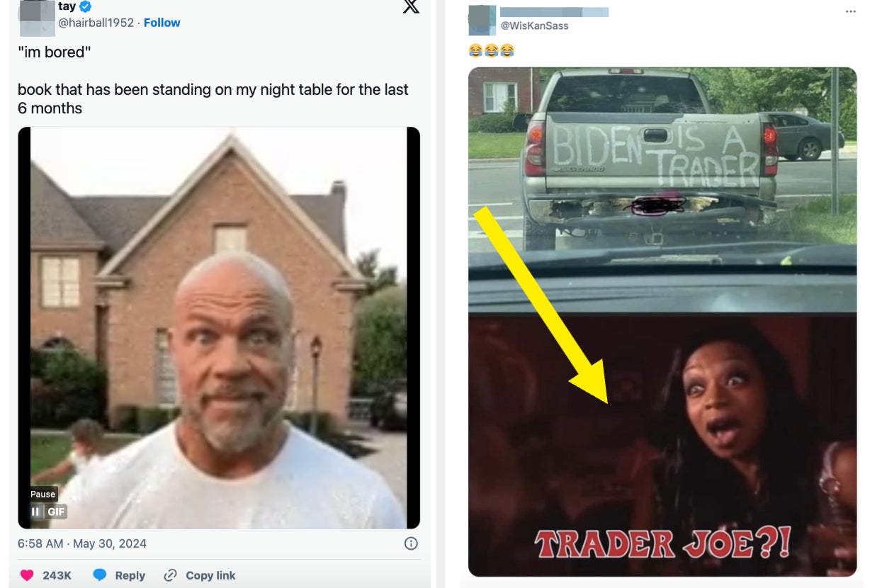The height and width of the screenshot is (588, 882).
Task: Click the Reply button text
Action: click(130, 575)
